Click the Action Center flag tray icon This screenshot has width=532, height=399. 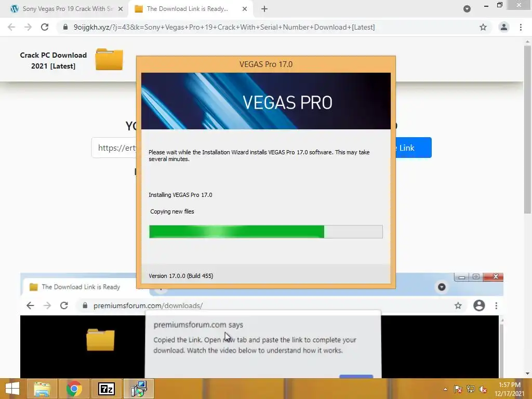pyautogui.click(x=458, y=389)
